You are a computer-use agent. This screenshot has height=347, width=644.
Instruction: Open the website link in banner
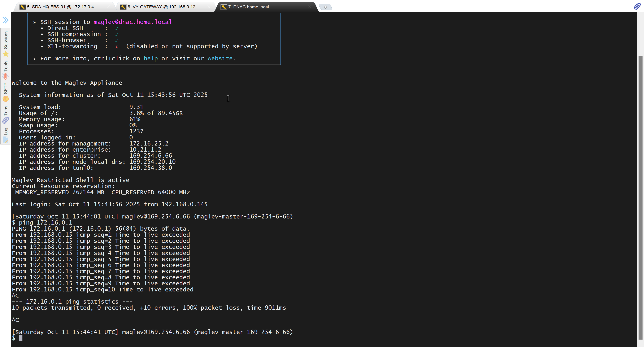[220, 58]
